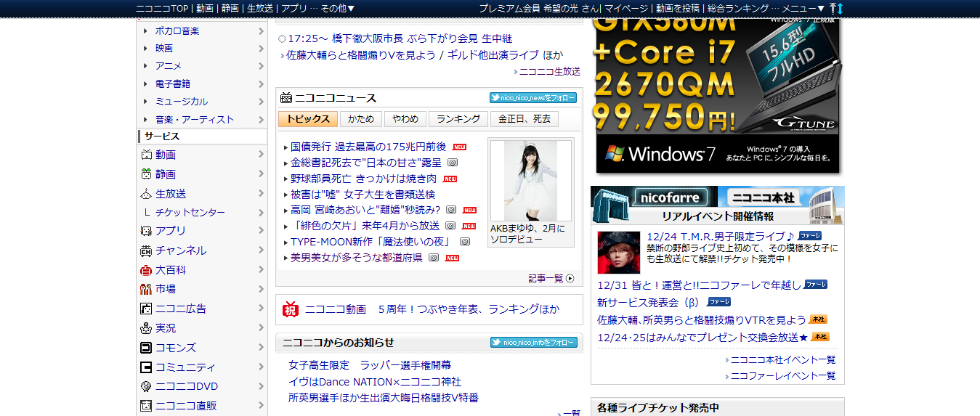The image size is (980, 416).
Task: Click the コミュニティ icon in the sidebar
Action: click(146, 367)
